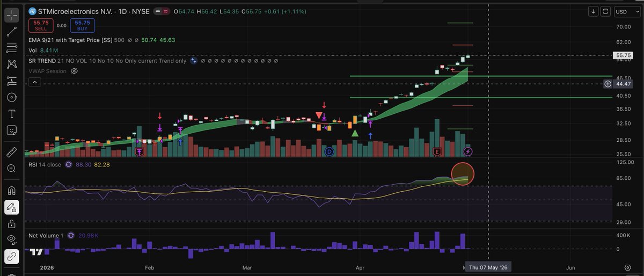Click the 55.75 last price label
The height and width of the screenshot is (276, 644).
click(x=624, y=55)
